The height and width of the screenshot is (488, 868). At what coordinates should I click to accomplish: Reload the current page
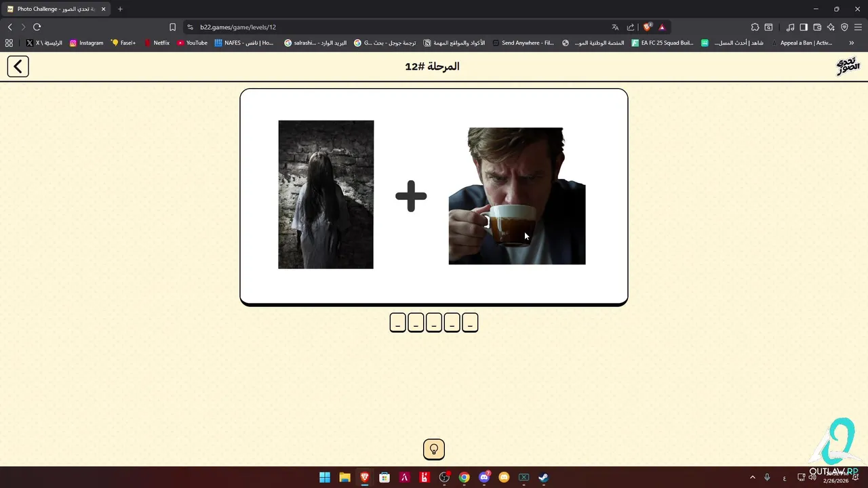click(37, 27)
